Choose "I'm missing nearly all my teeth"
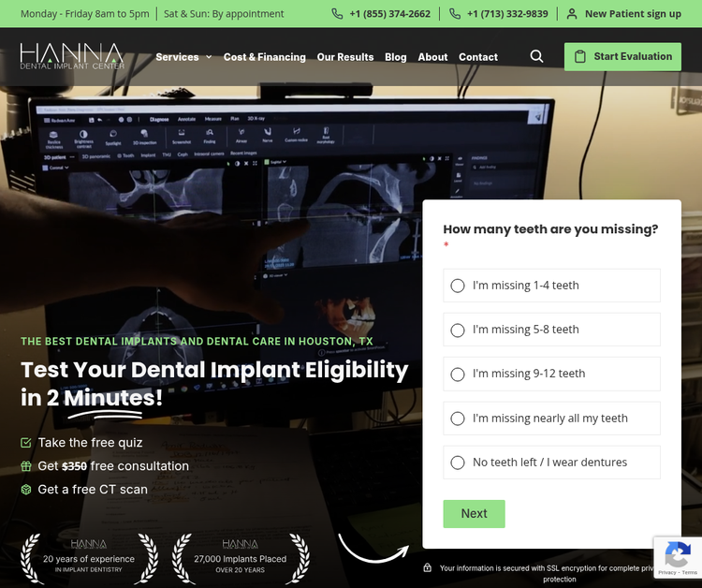 (x=551, y=419)
